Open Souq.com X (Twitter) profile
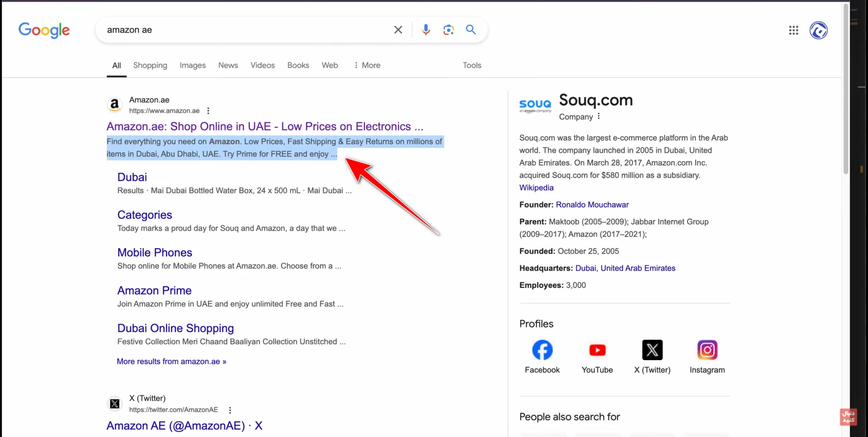 [652, 350]
